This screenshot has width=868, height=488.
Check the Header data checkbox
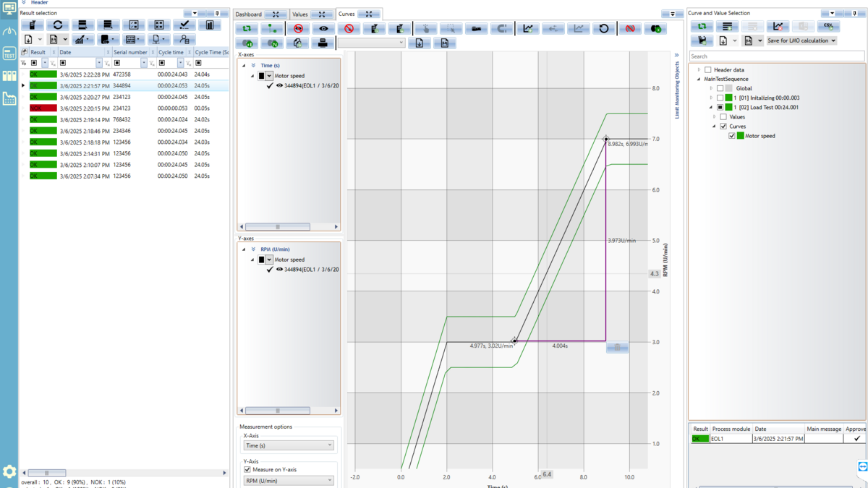(x=708, y=70)
